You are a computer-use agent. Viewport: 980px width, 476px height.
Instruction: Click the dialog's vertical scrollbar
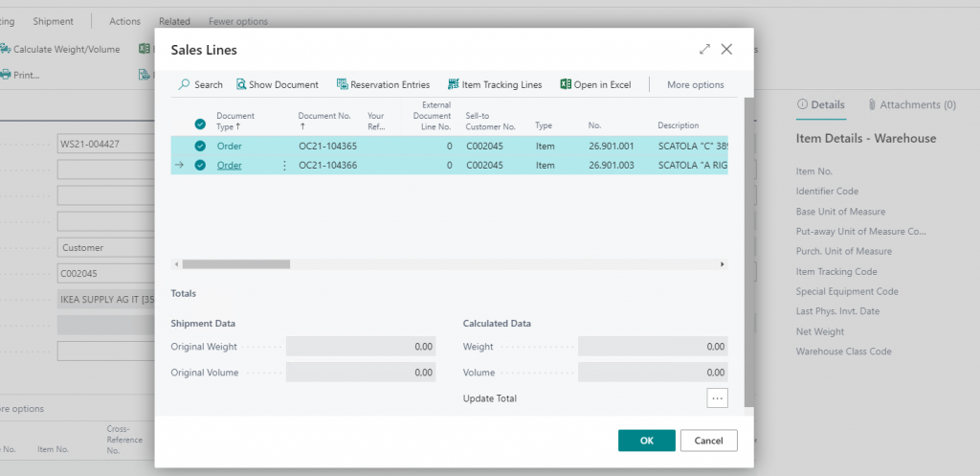click(x=748, y=254)
